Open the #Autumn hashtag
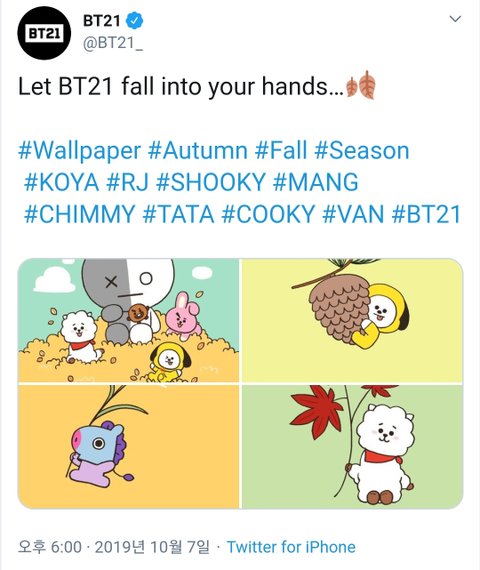The width and height of the screenshot is (480, 570). click(197, 150)
